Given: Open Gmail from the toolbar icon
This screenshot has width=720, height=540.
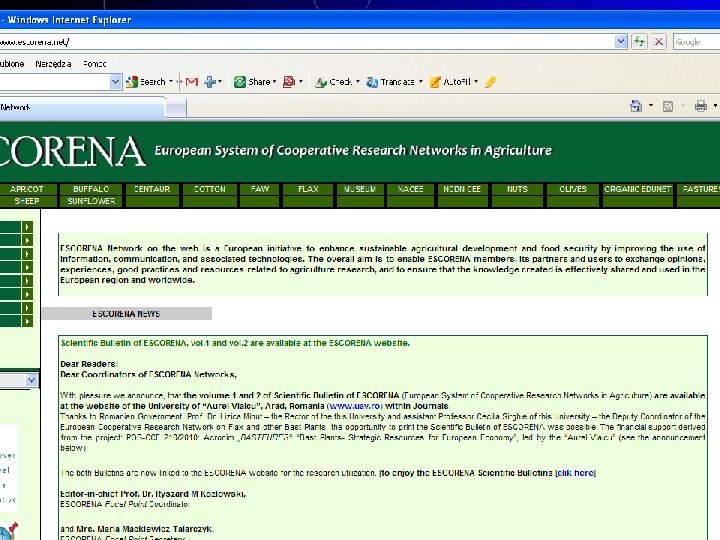Looking at the screenshot, I should coord(192,82).
